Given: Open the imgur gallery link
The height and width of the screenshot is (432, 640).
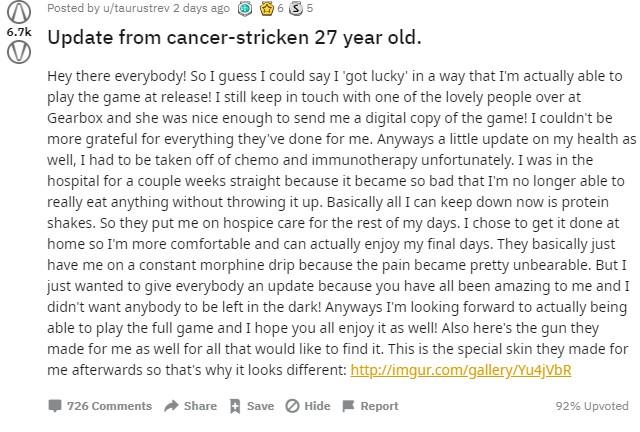Looking at the screenshot, I should 460,370.
